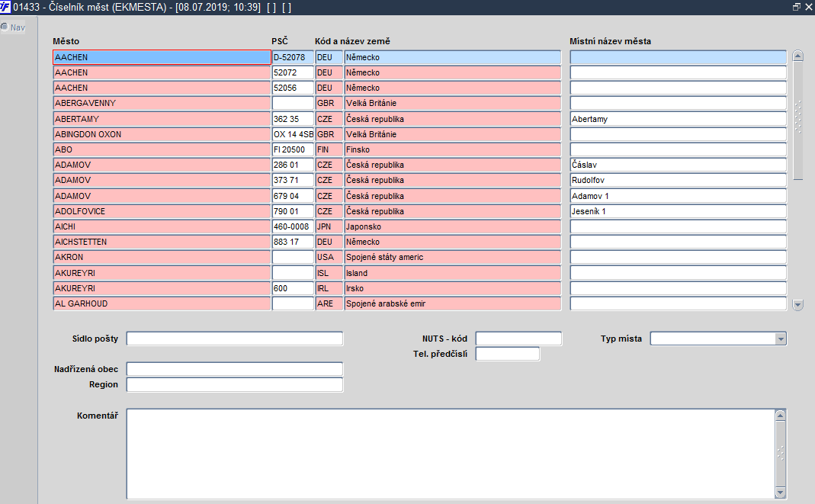Screen dimensions: 815x504
Task: Click the city list scrollbar thumb
Action: [x=798, y=120]
